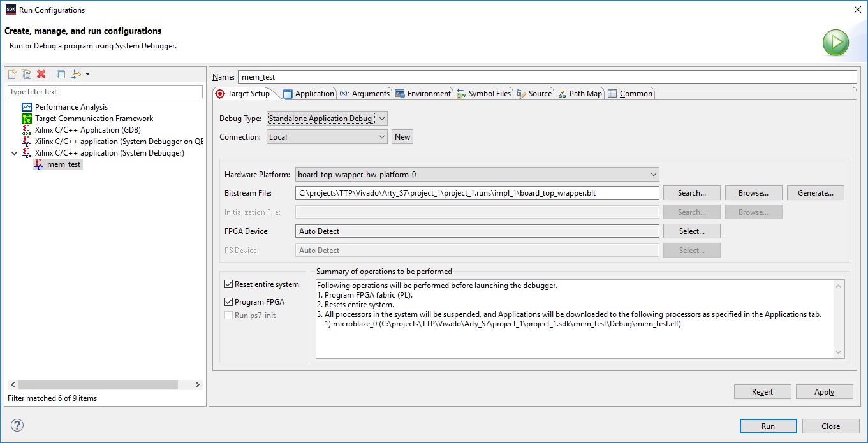Uncheck the Program FPGA checkbox
This screenshot has width=868, height=443.
pos(229,302)
